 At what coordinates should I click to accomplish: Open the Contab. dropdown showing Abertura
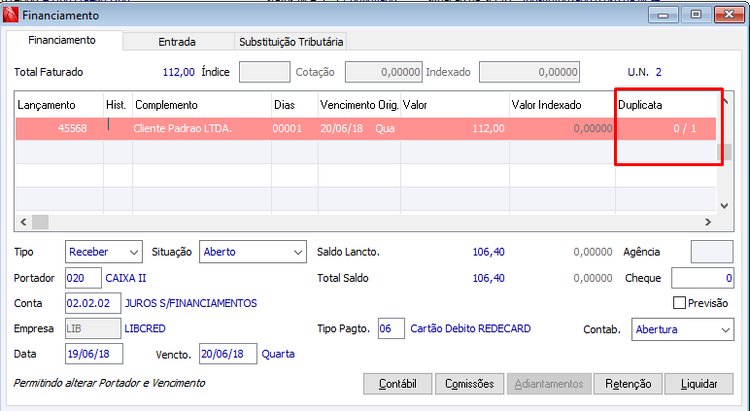pos(683,330)
